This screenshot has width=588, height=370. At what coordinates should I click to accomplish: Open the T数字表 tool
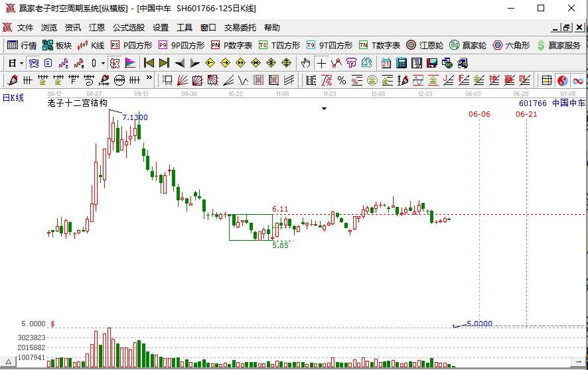(x=380, y=45)
